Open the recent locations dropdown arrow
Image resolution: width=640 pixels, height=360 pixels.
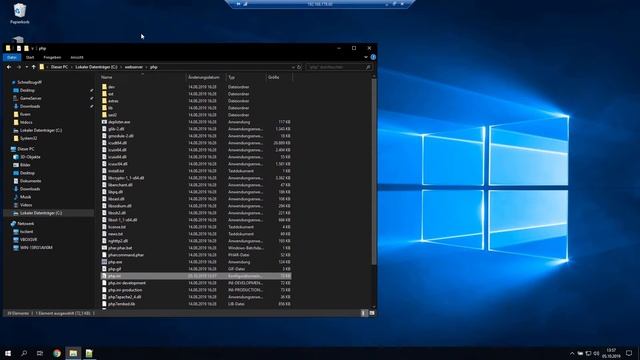[x=27, y=67]
